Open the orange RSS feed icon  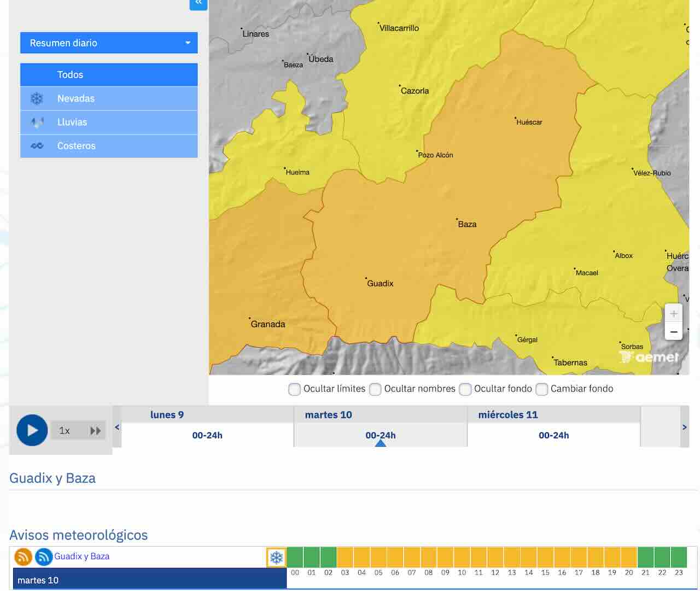(x=23, y=557)
